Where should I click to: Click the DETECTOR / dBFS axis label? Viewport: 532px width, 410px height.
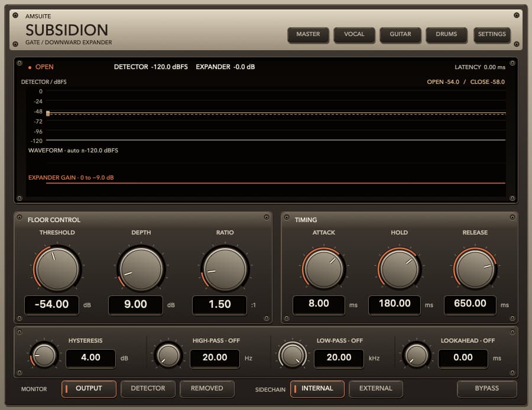point(44,82)
